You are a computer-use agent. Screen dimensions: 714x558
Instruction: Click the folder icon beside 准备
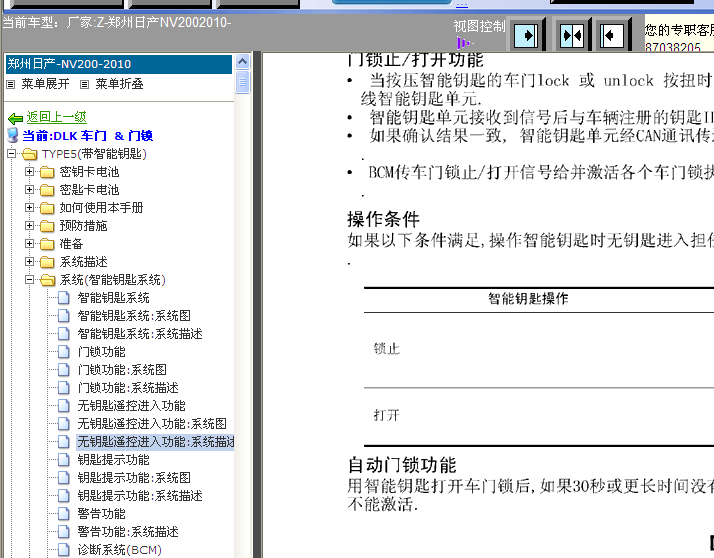47,244
